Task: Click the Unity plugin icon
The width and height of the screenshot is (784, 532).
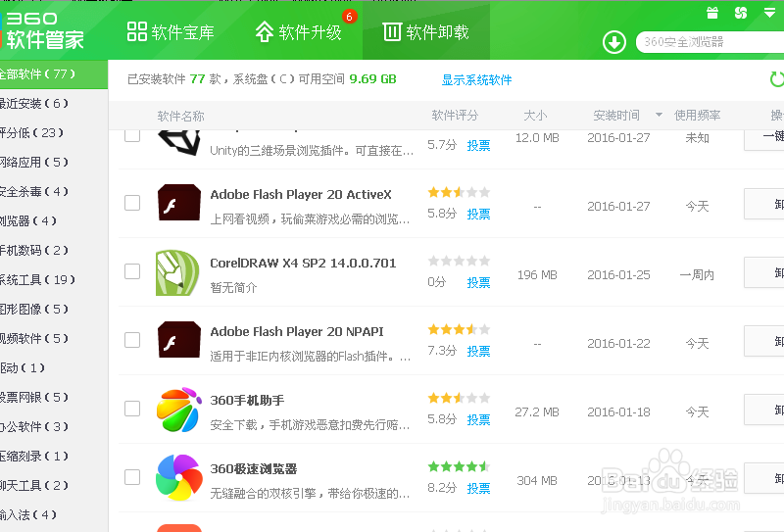Action: pos(179,142)
